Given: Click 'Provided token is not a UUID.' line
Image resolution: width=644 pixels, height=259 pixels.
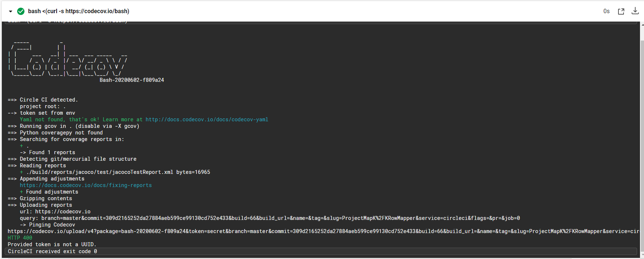Looking at the screenshot, I should (52, 244).
